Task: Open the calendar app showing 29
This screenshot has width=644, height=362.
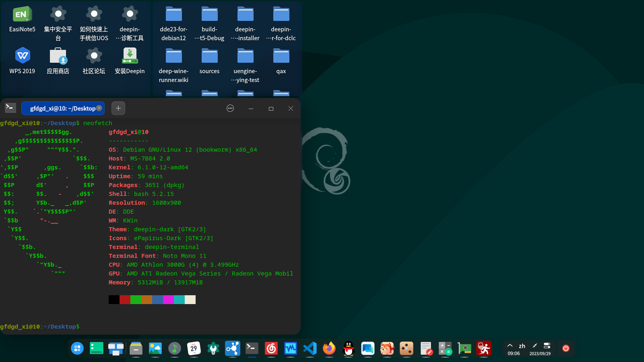Action: (x=194, y=348)
